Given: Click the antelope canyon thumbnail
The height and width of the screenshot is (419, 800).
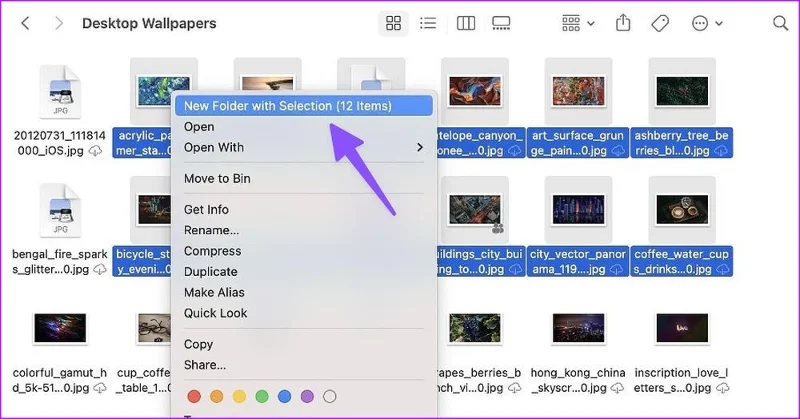Looking at the screenshot, I should pos(474,91).
